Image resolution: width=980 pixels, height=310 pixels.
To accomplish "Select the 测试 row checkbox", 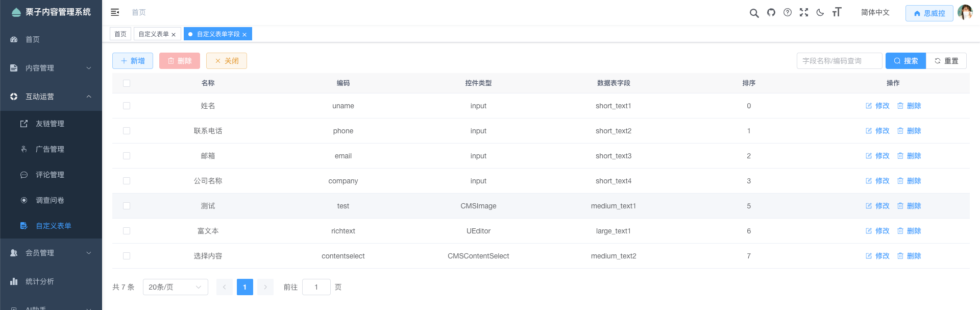I will coord(127,206).
